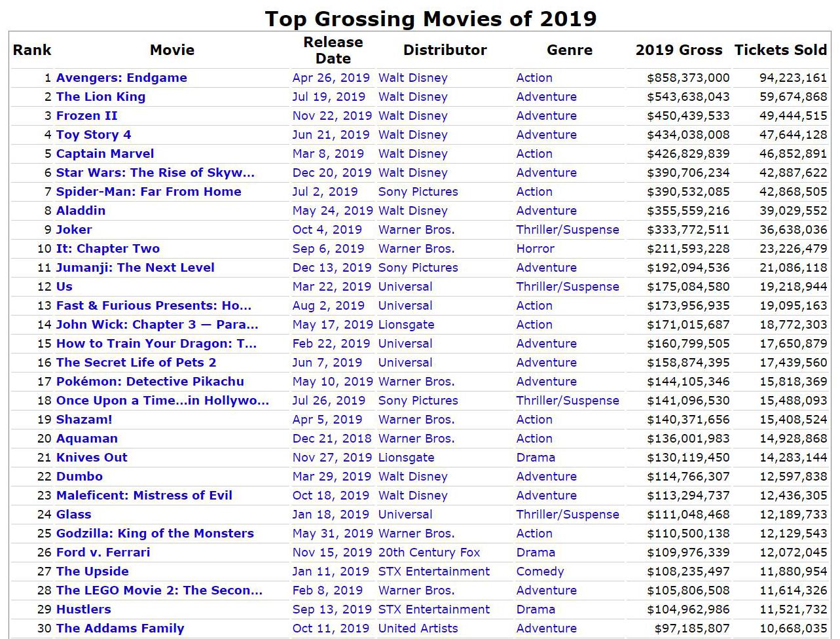Click the Dec 21, 2018 release date
The image size is (840, 639).
[332, 438]
